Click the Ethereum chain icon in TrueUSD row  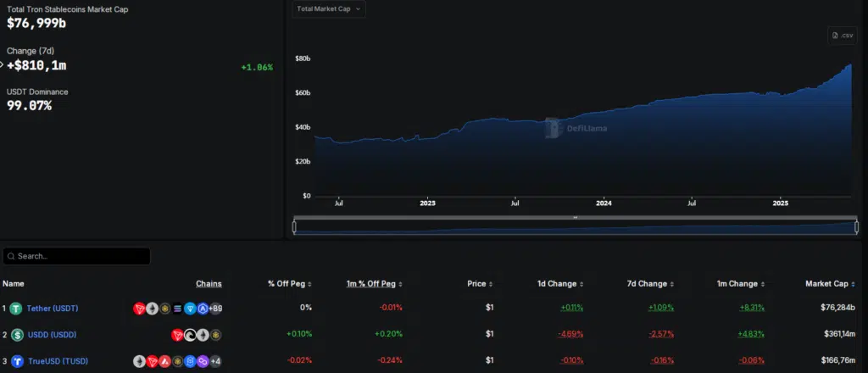(140, 361)
